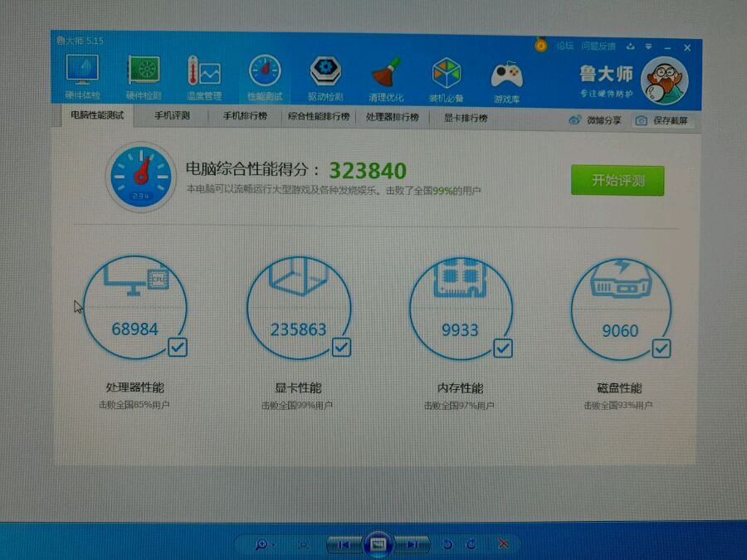Open 清理优化 cleanup broom icon
Image resolution: width=747 pixels, height=560 pixels.
point(386,79)
